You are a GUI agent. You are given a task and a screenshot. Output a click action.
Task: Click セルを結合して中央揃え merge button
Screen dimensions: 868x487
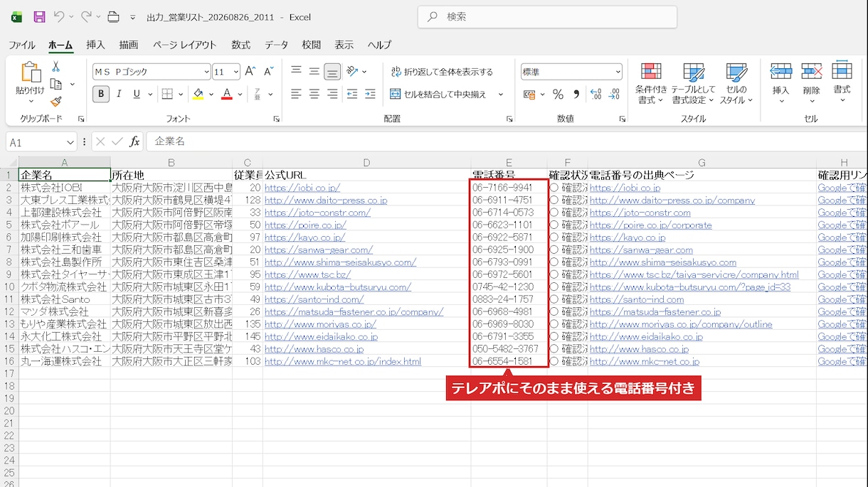[439, 94]
